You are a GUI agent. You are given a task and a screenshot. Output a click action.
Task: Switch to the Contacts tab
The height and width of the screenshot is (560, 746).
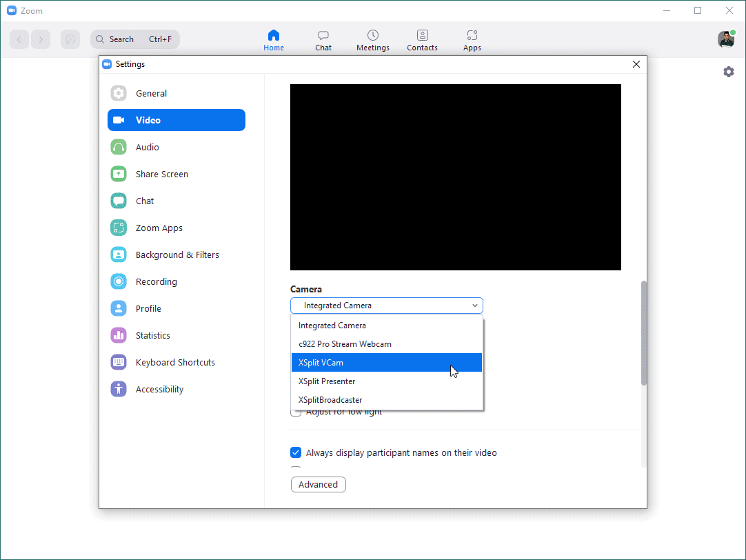tap(422, 41)
